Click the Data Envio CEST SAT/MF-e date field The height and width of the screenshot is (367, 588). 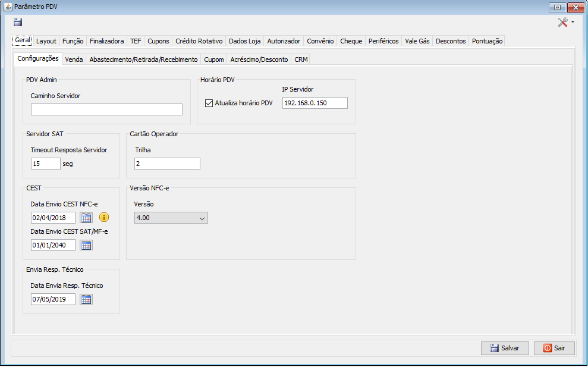pos(54,245)
